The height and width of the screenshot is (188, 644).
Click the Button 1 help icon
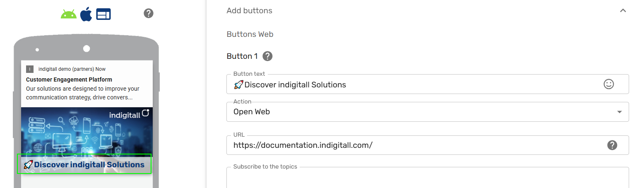(x=268, y=56)
